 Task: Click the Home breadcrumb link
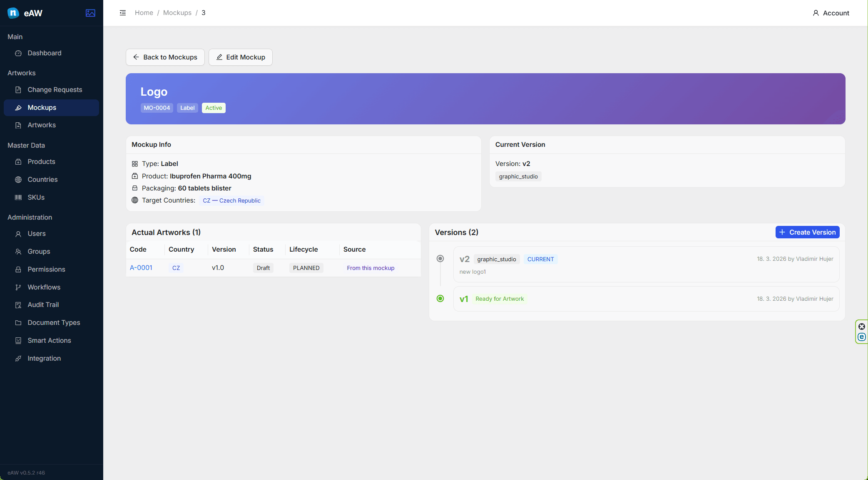pos(144,13)
